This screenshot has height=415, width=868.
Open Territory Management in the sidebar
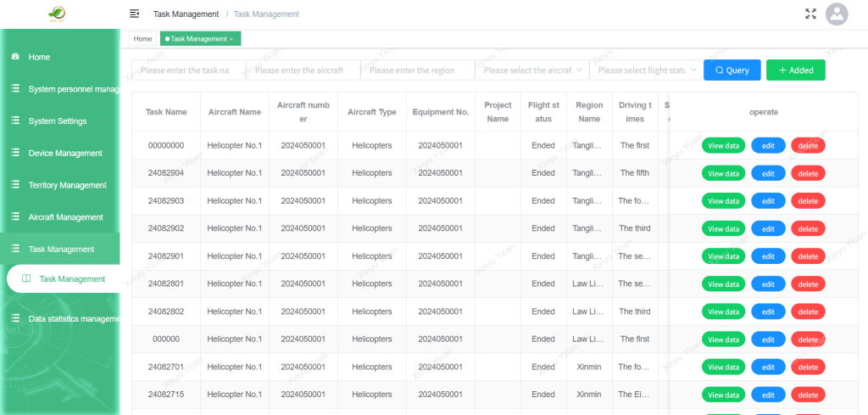pos(67,185)
